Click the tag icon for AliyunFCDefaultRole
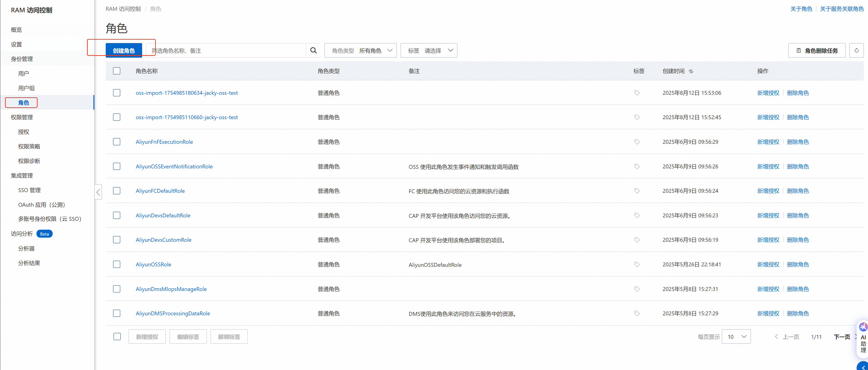The height and width of the screenshot is (370, 868). 637,191
